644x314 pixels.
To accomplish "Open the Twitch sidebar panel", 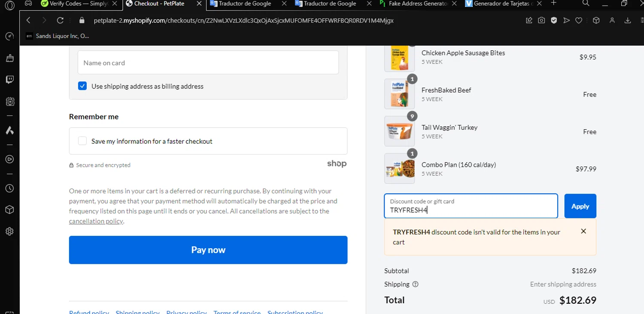I will [9, 79].
